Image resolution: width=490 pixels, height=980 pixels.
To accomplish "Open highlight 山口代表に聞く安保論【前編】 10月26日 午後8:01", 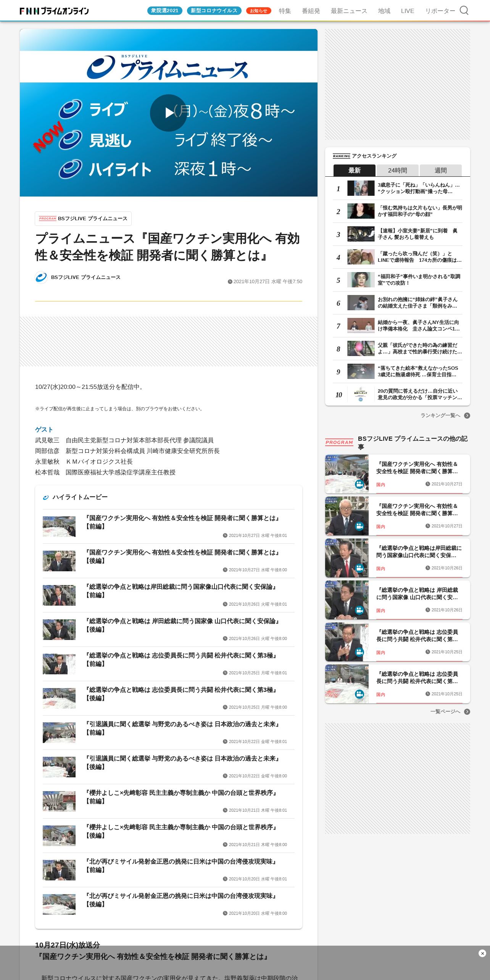I will (168, 595).
